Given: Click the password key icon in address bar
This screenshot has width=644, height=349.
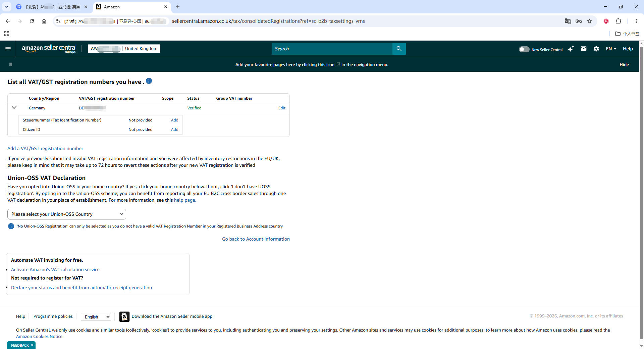Looking at the screenshot, I should (x=579, y=21).
